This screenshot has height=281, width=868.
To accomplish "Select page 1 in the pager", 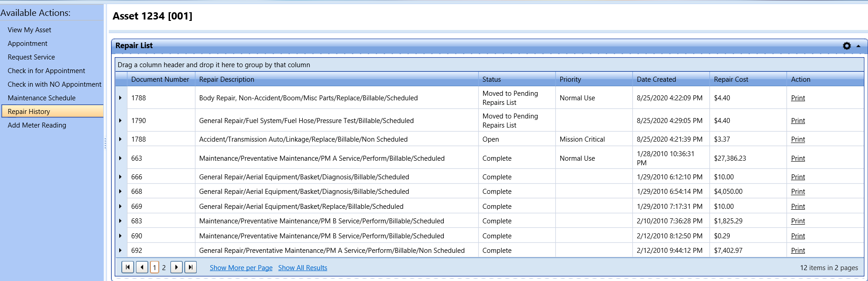I will click(155, 267).
